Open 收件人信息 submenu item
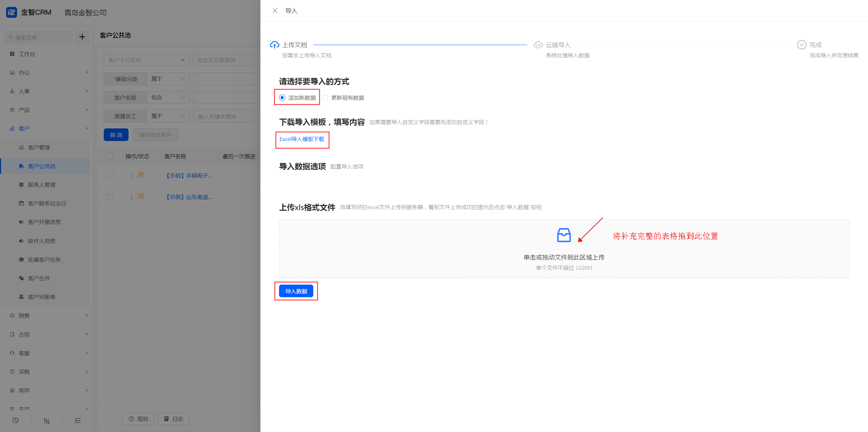Image resolution: width=868 pixels, height=432 pixels. pyautogui.click(x=45, y=241)
